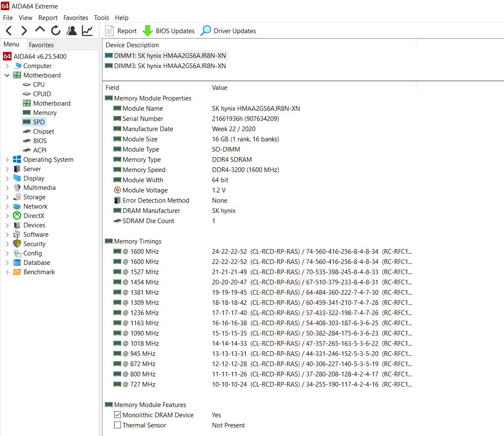Expand the Multimedia tree node
This screenshot has height=436, width=504.
pos(7,187)
